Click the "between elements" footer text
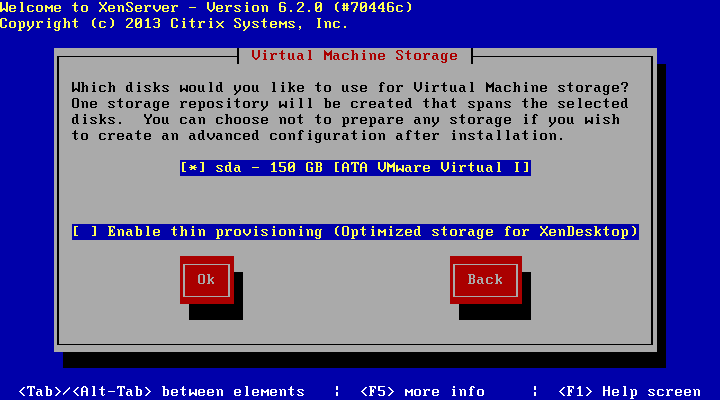The height and width of the screenshot is (400, 720). coord(233,391)
